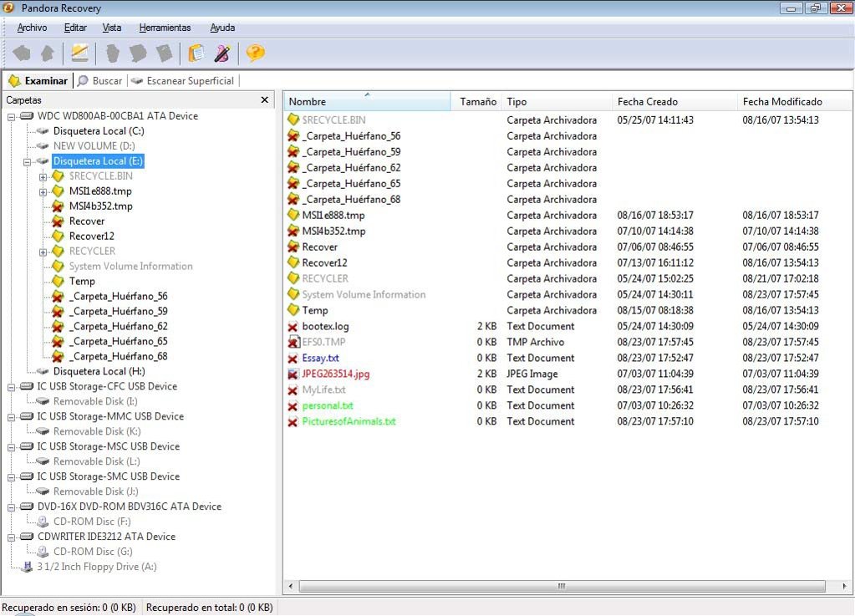Click the up arrow navigation toolbar icon
This screenshot has height=616, width=855.
[x=48, y=53]
